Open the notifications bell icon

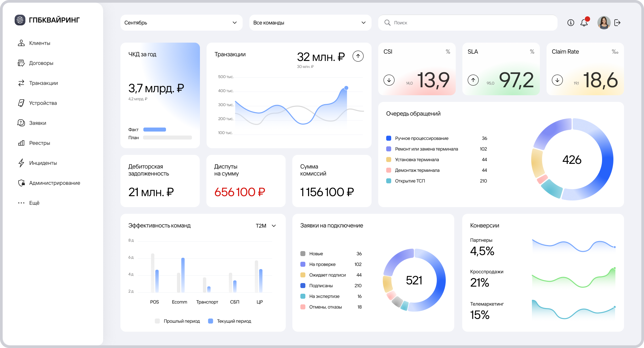click(584, 23)
